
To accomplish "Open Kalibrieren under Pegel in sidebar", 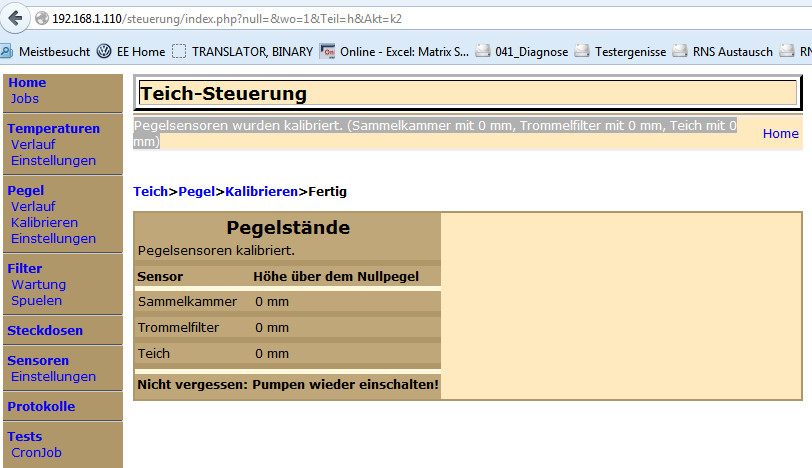I will coord(44,222).
